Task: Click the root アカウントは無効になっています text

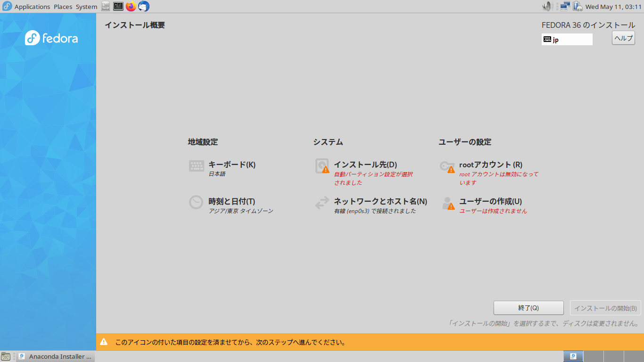Action: coord(499,178)
